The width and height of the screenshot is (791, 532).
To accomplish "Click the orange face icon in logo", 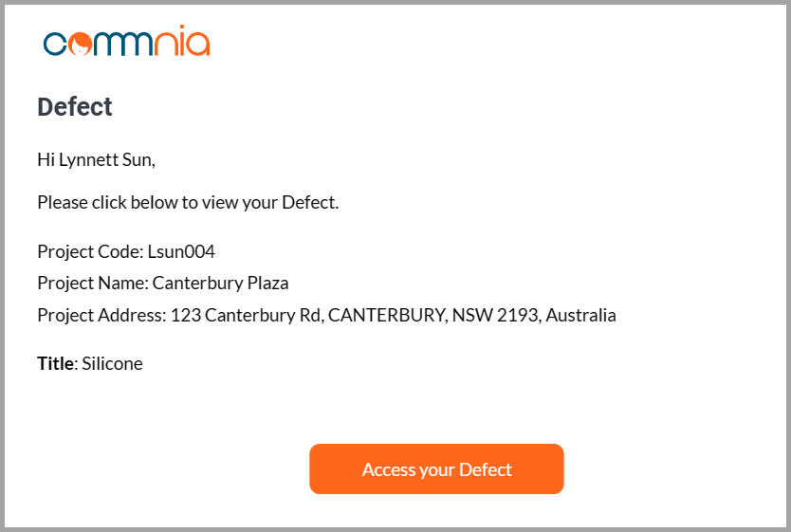I will 81,44.
